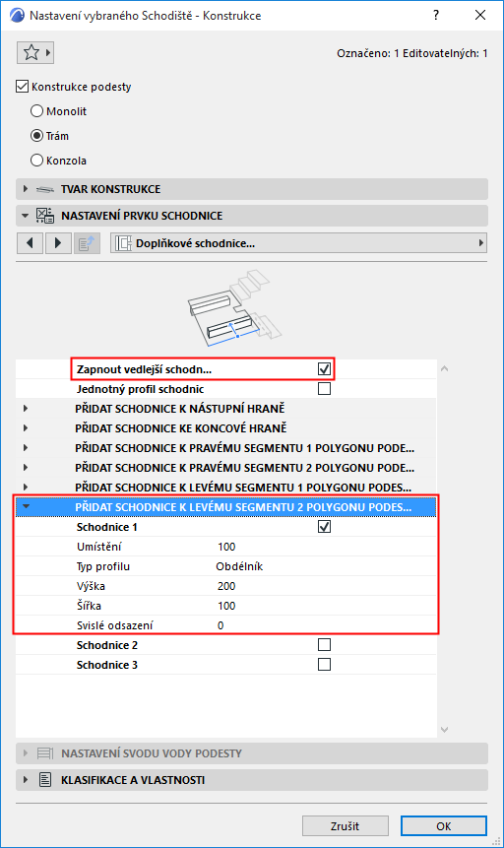The image size is (504, 848).
Task: Change Typ profilu value Obdélník
Action: coord(239,566)
